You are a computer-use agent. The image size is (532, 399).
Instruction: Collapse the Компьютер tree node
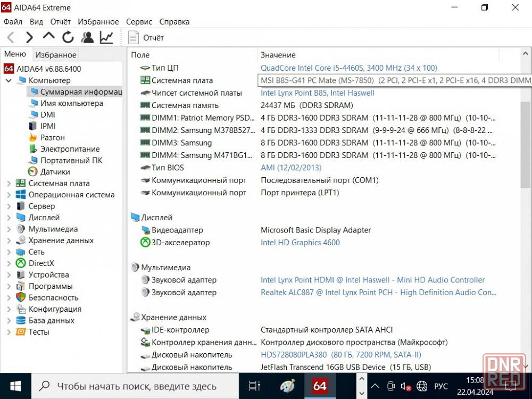[x=9, y=80]
